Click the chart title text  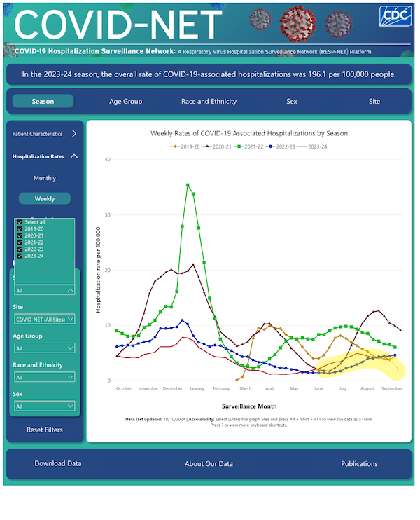point(249,133)
